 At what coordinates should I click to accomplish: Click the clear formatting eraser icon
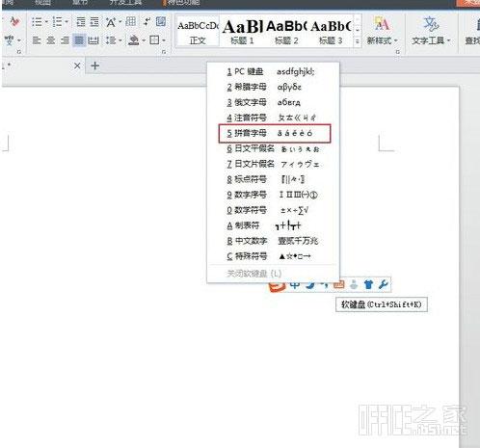coord(14,22)
